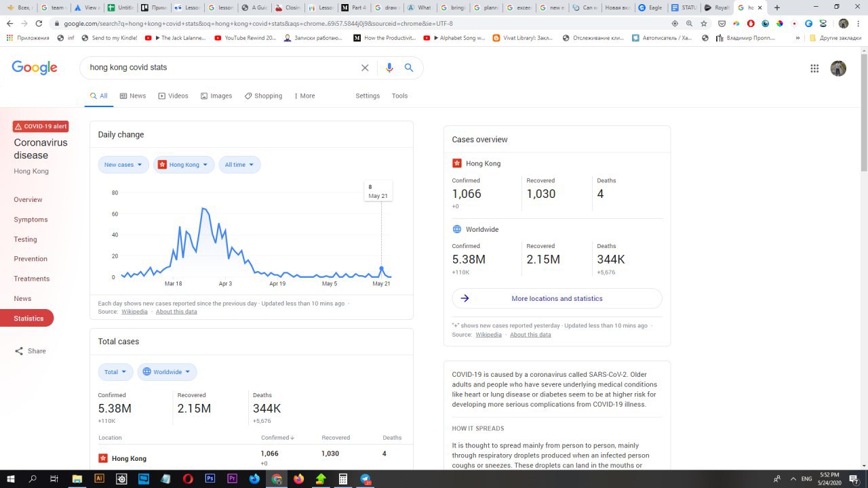Click the red Opera-style extension icon
Image resolution: width=868 pixels, height=488 pixels.
751,23
